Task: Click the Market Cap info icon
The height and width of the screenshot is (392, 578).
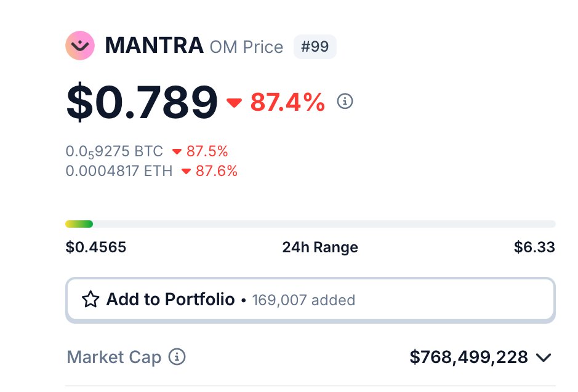Action: [x=177, y=357]
